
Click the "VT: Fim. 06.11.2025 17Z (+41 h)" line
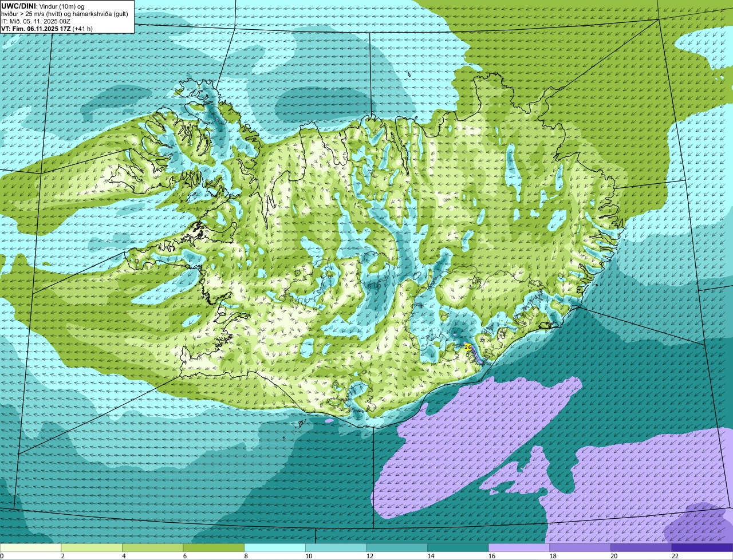click(x=47, y=29)
